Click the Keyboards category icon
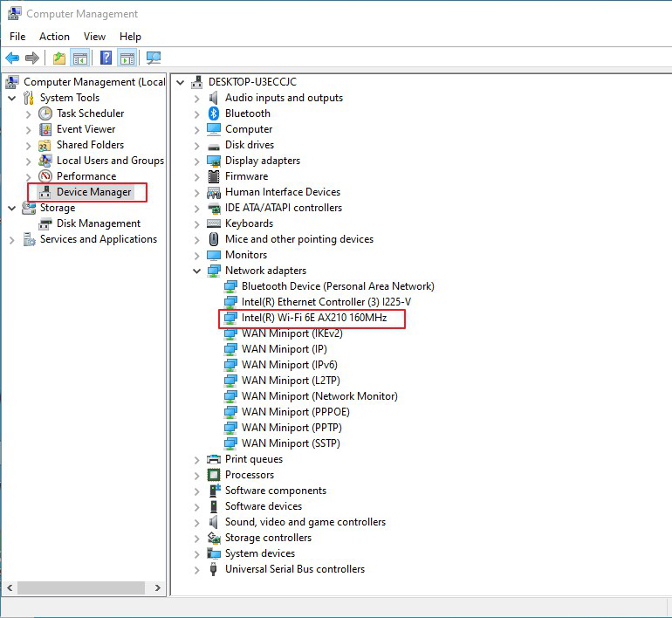Viewport: 672px width, 618px height. point(214,223)
